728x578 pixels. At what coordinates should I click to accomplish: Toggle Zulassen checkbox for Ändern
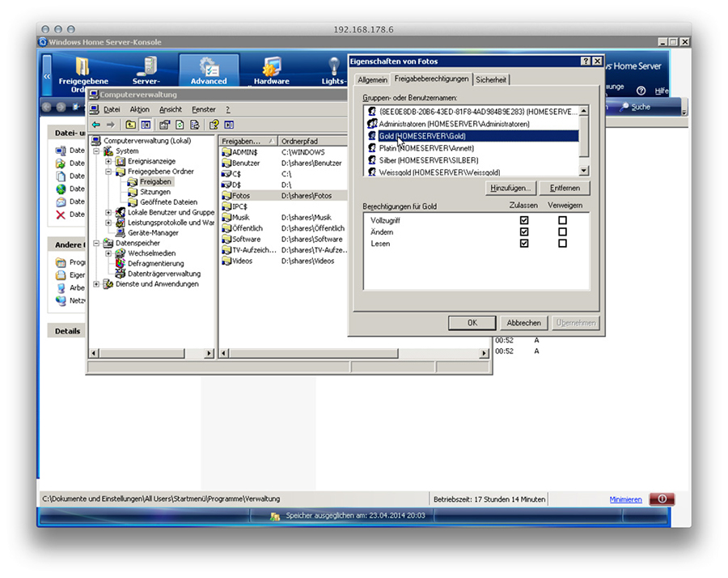[524, 232]
